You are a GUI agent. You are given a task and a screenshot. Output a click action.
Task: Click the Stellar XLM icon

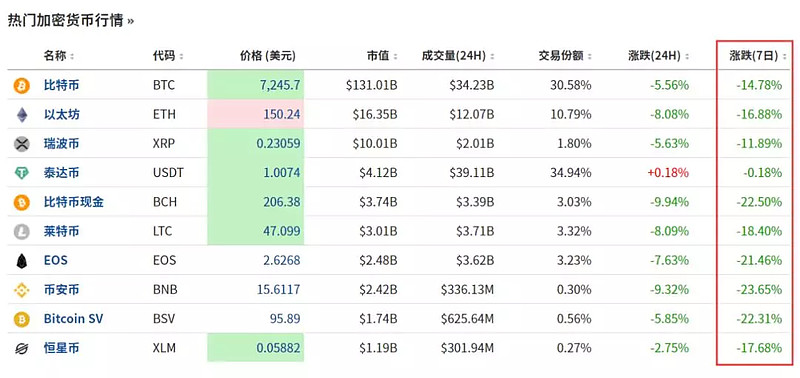[x=21, y=348]
